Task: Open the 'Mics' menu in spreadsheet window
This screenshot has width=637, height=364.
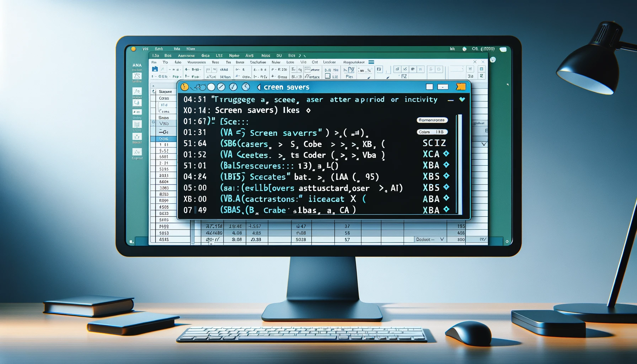Action: [266, 55]
